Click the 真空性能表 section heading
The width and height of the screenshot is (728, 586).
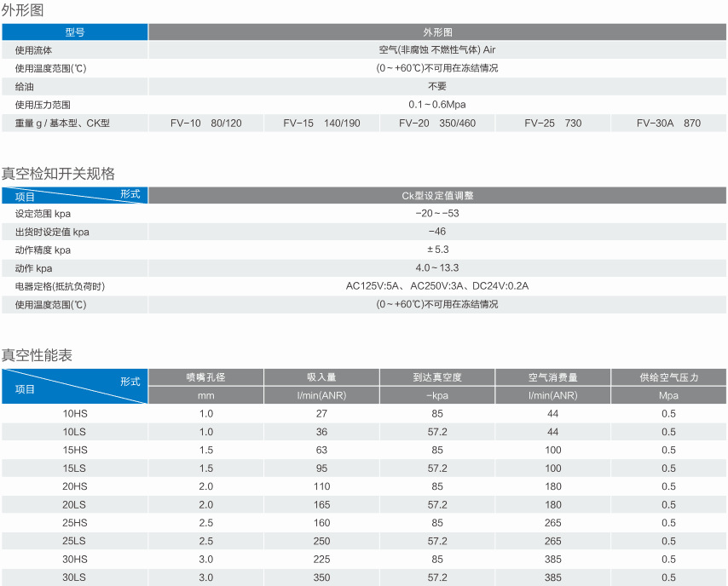tap(36, 356)
